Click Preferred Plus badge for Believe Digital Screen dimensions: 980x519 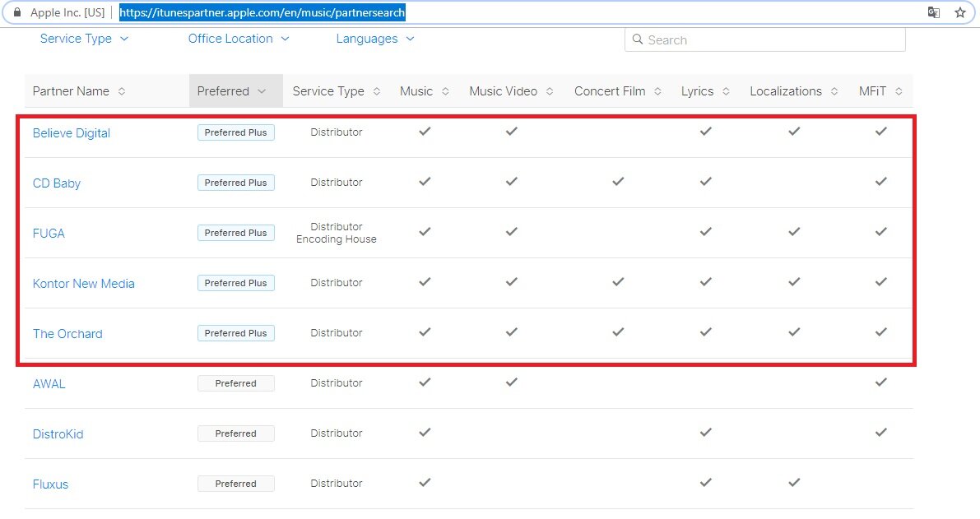click(x=235, y=132)
